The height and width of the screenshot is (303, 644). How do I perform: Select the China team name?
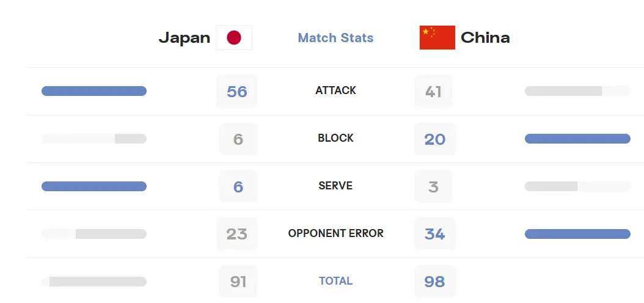pyautogui.click(x=485, y=38)
